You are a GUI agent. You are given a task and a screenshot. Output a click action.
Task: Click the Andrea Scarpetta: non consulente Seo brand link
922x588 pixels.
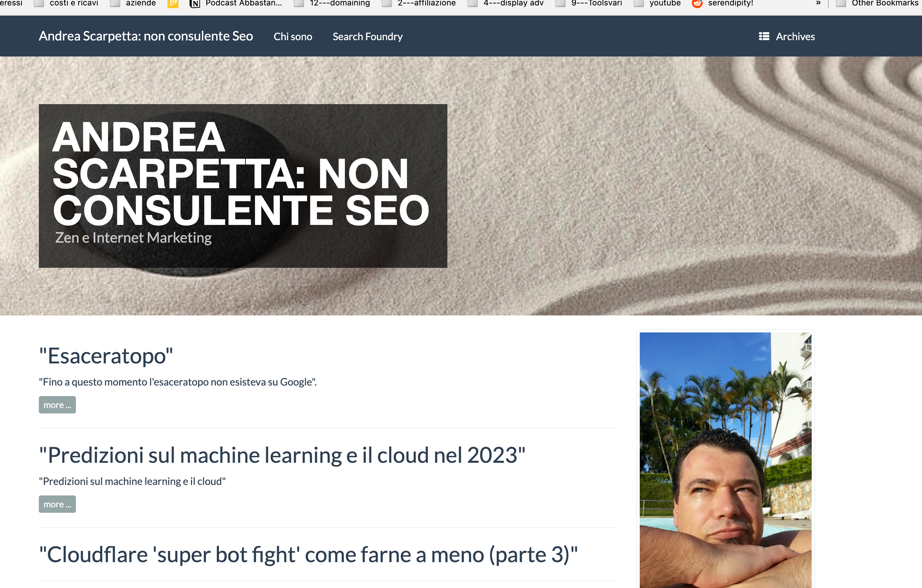pyautogui.click(x=146, y=36)
